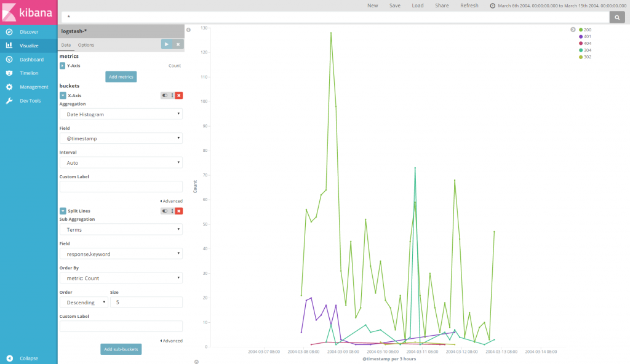The image size is (630, 364).
Task: Toggle Split Lines bucket enabled switch
Action: point(165,211)
